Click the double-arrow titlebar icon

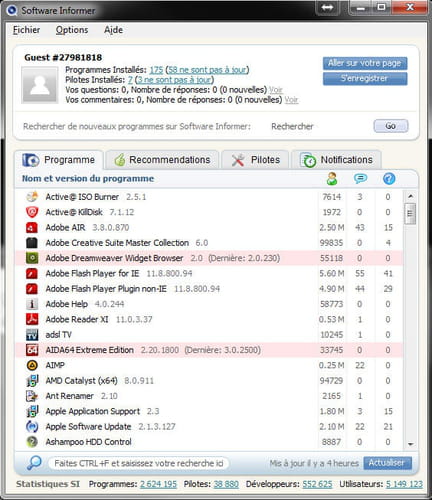pyautogui.click(x=327, y=8)
